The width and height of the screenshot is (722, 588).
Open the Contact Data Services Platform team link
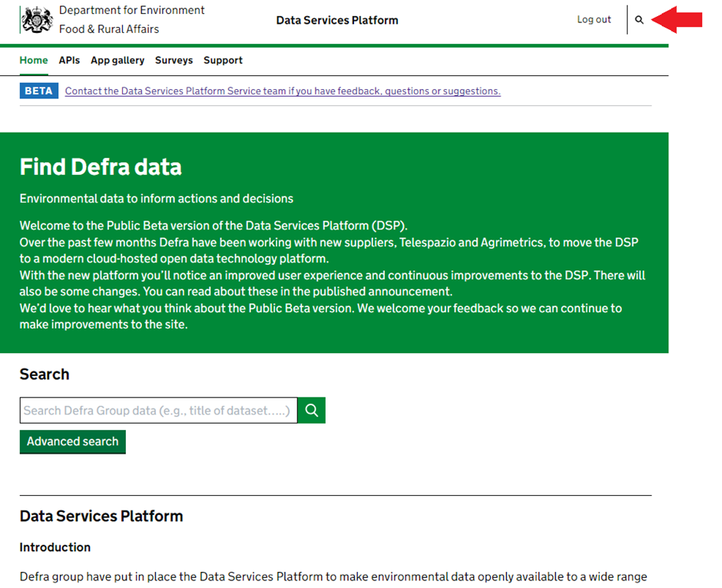click(283, 91)
